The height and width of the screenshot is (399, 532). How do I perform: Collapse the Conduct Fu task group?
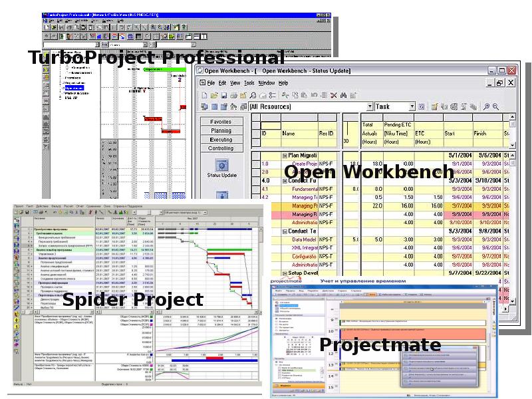click(285, 181)
